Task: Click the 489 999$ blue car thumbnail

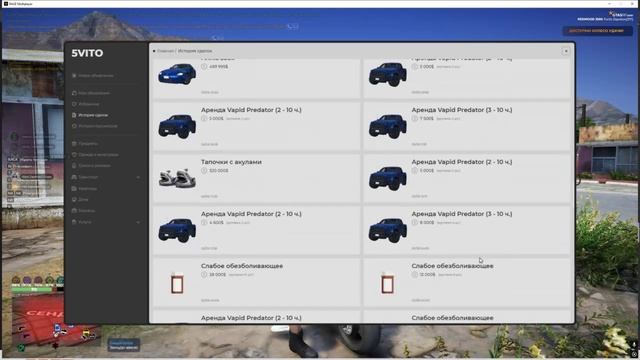Action: pos(177,74)
